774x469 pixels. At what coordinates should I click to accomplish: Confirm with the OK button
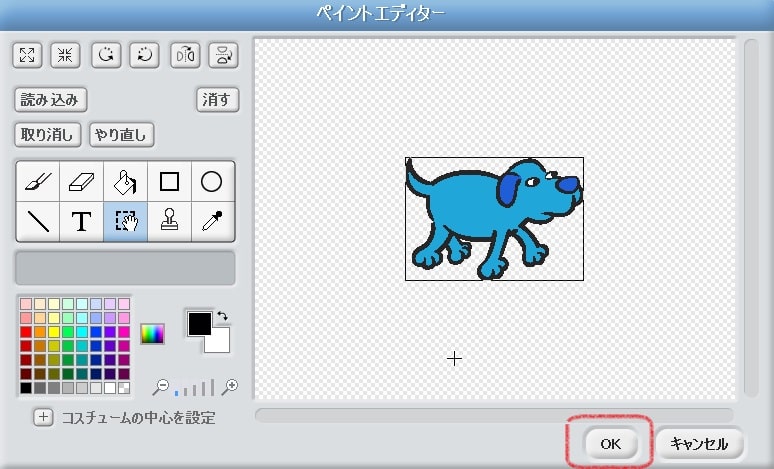tap(610, 444)
